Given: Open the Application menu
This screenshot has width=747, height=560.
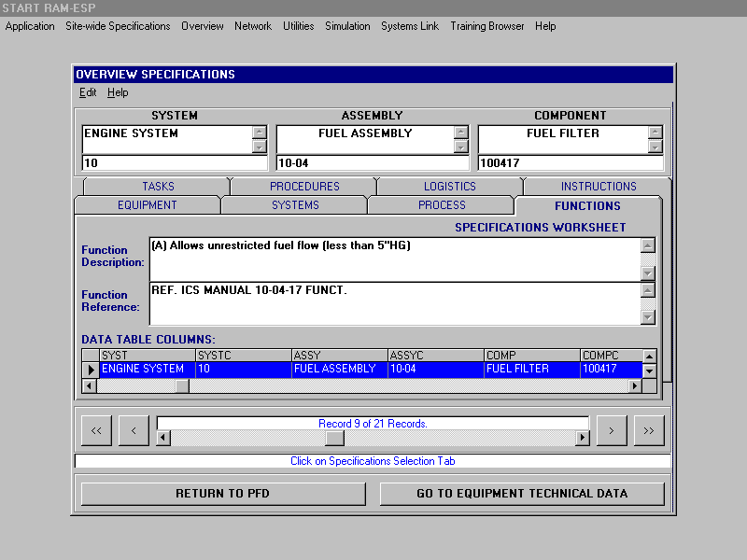Looking at the screenshot, I should point(30,26).
